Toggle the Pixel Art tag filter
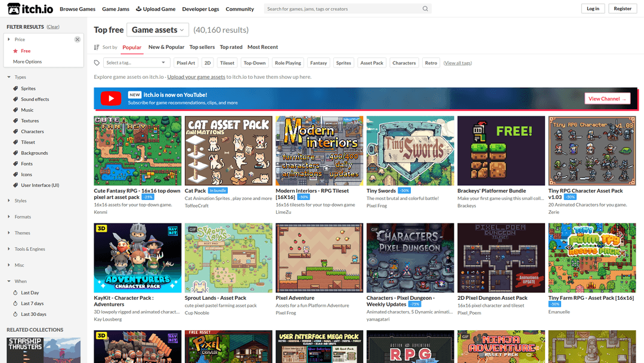 (186, 63)
